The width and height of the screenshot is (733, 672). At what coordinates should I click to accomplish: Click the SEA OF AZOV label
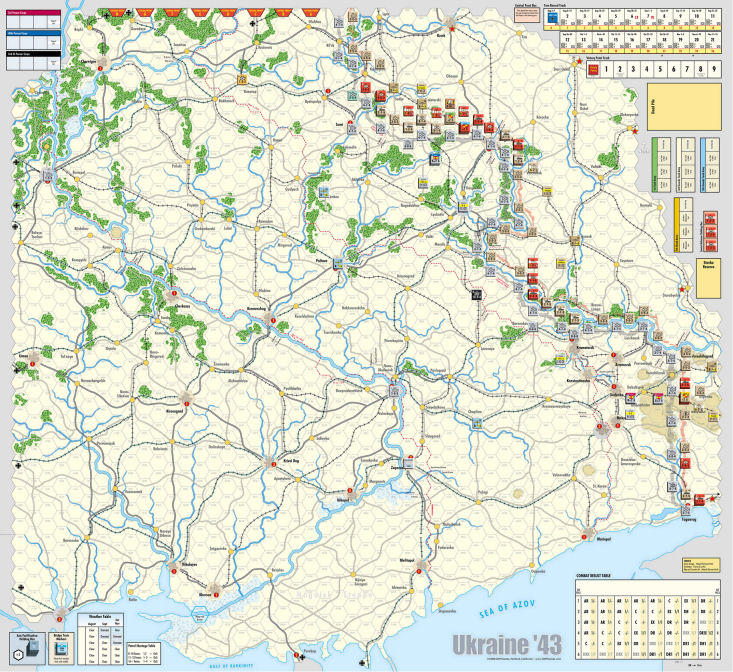tap(507, 609)
